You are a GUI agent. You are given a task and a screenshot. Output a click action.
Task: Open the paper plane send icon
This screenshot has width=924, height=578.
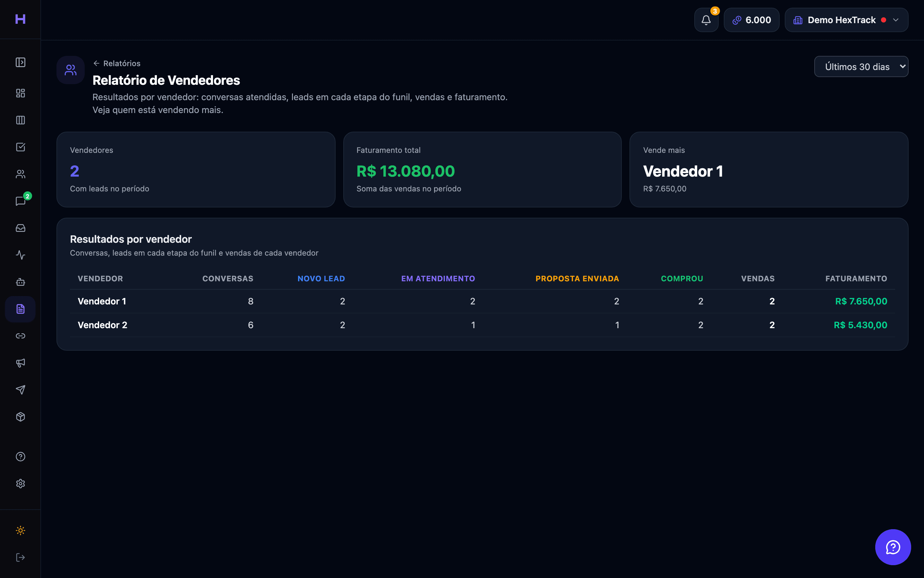pyautogui.click(x=20, y=390)
